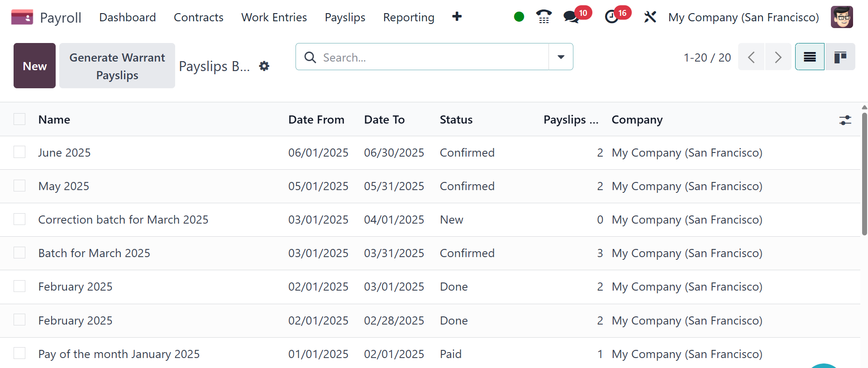Click the debug tools wrench icon
This screenshot has width=868, height=368.
(650, 17)
